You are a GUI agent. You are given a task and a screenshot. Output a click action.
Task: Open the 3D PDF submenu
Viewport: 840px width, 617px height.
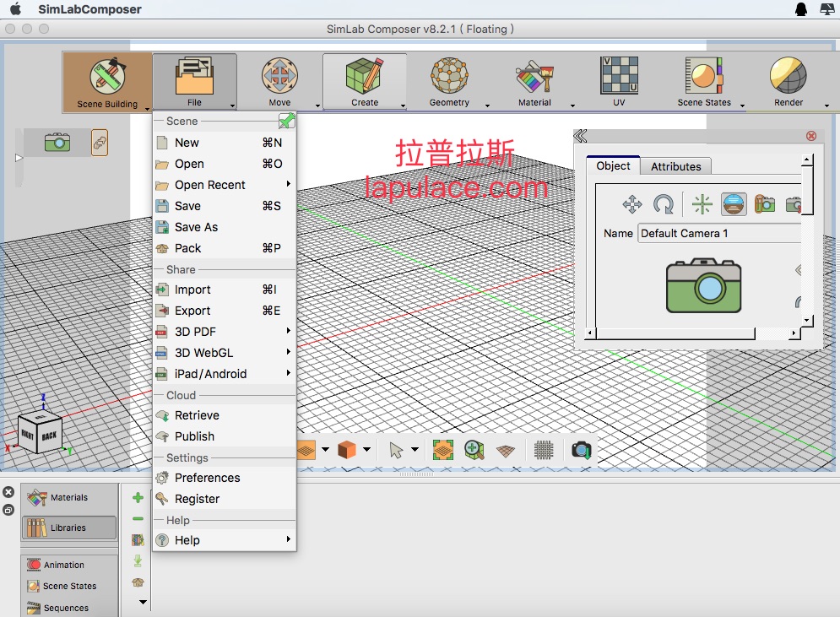click(225, 332)
